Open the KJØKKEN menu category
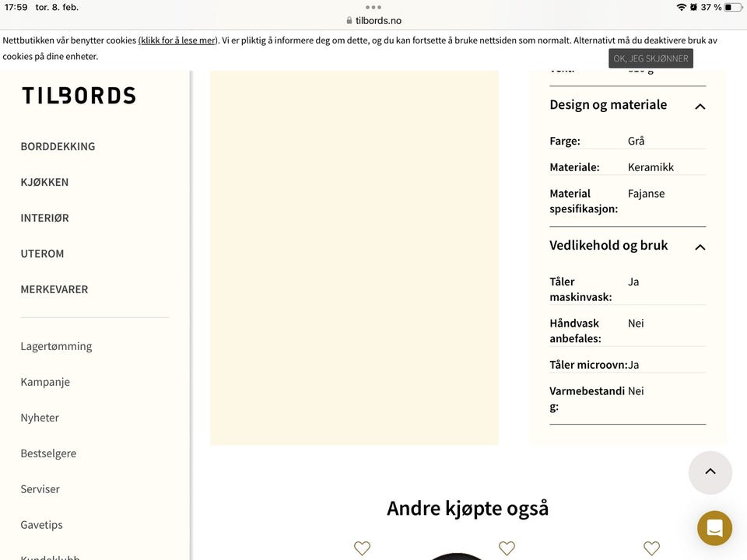 (44, 181)
